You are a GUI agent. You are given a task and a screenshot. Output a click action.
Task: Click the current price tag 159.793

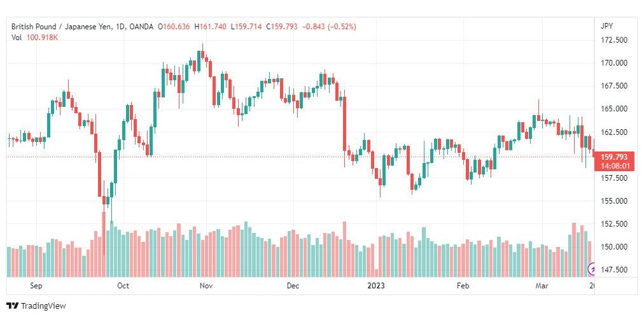coord(613,157)
